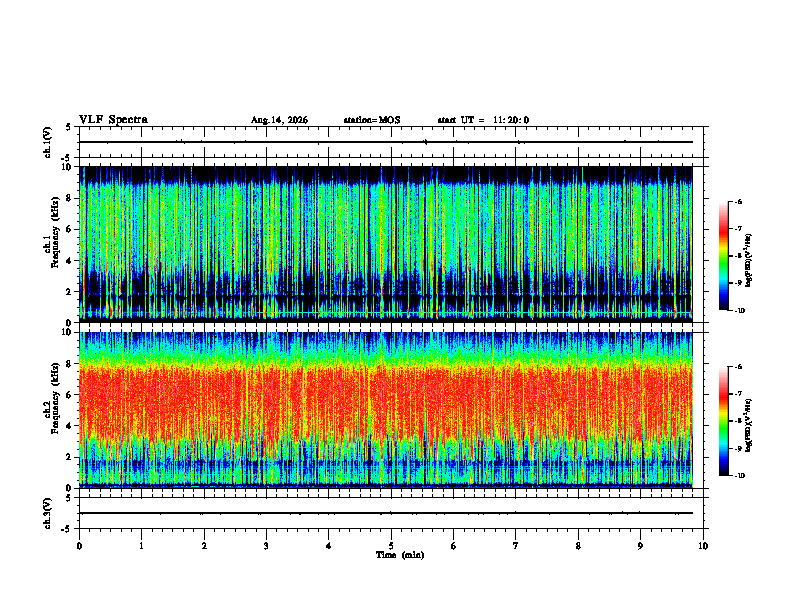This screenshot has height=612, width=792.
Task: Click the "-6" tick on ch.1 colorbar
Action: point(739,201)
